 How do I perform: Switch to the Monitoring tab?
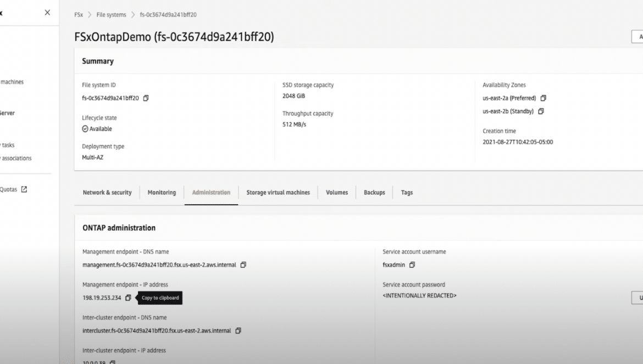tap(162, 193)
